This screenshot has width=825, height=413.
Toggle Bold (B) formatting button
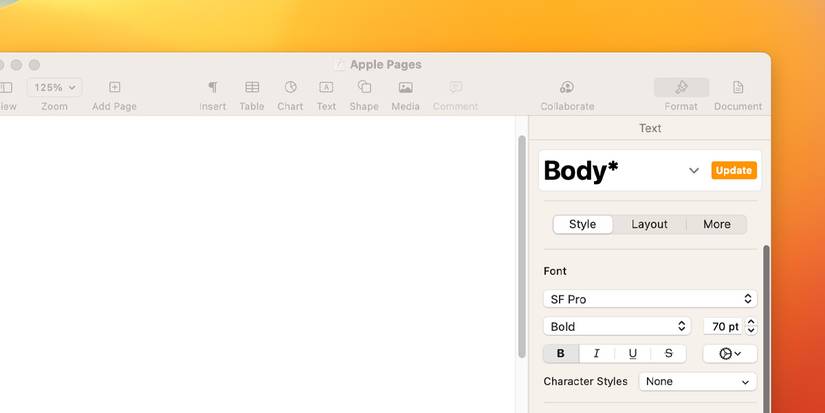point(561,354)
